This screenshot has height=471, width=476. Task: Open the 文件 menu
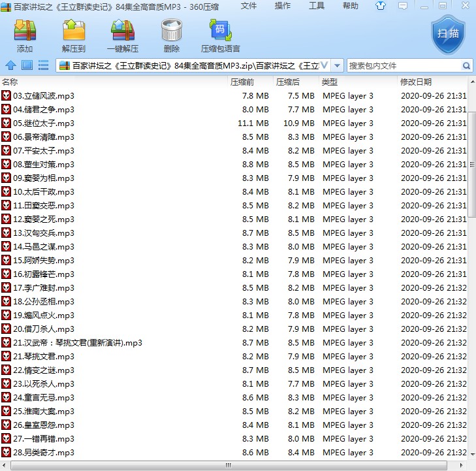[x=249, y=6]
